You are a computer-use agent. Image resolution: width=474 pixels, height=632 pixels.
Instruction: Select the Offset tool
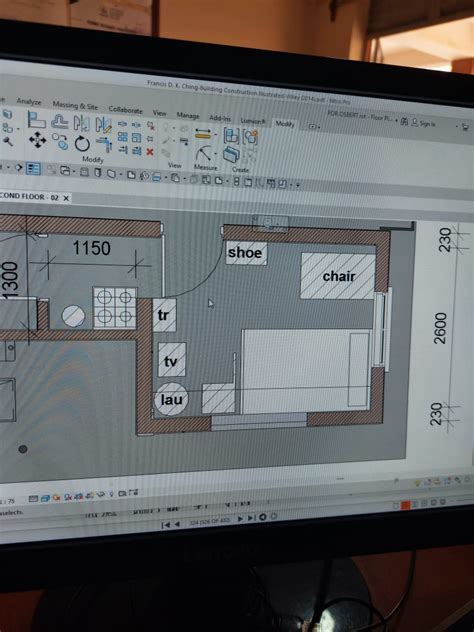point(60,122)
